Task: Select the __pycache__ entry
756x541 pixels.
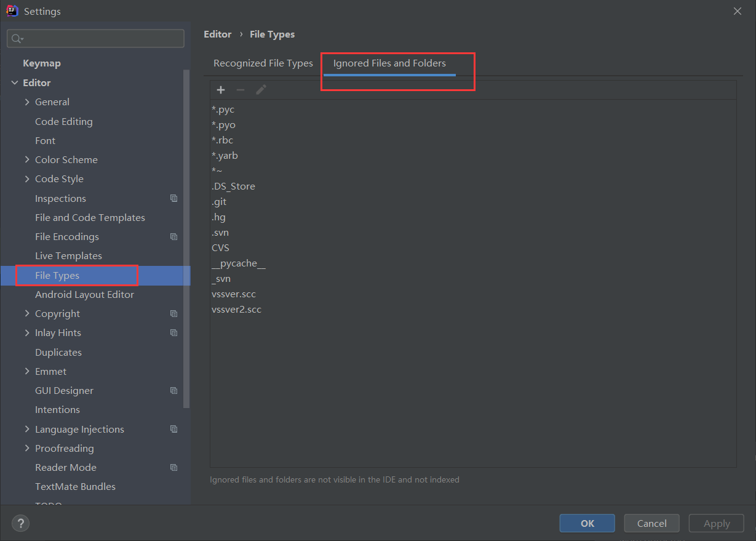Action: (239, 263)
